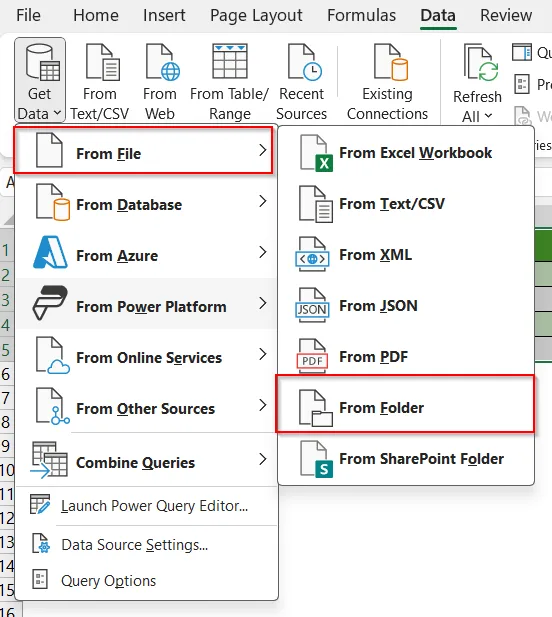Click the Properties icon in ribbon
Screen dimensions: 552x617
point(522,84)
